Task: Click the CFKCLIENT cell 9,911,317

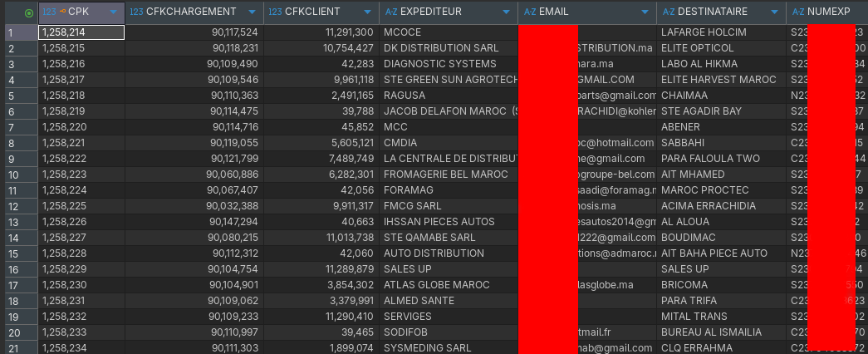Action: [x=321, y=206]
